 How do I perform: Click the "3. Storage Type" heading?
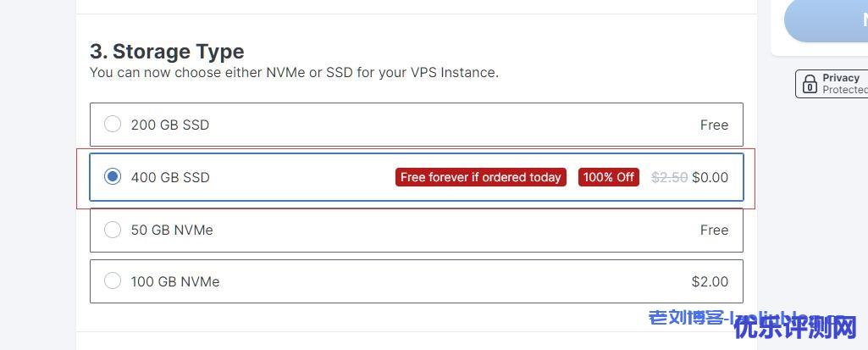(x=167, y=52)
